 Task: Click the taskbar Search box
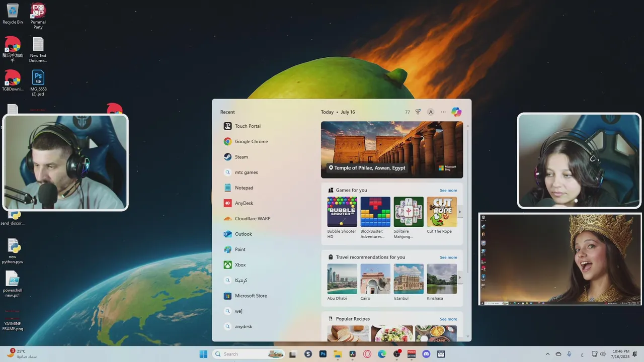pyautogui.click(x=248, y=354)
